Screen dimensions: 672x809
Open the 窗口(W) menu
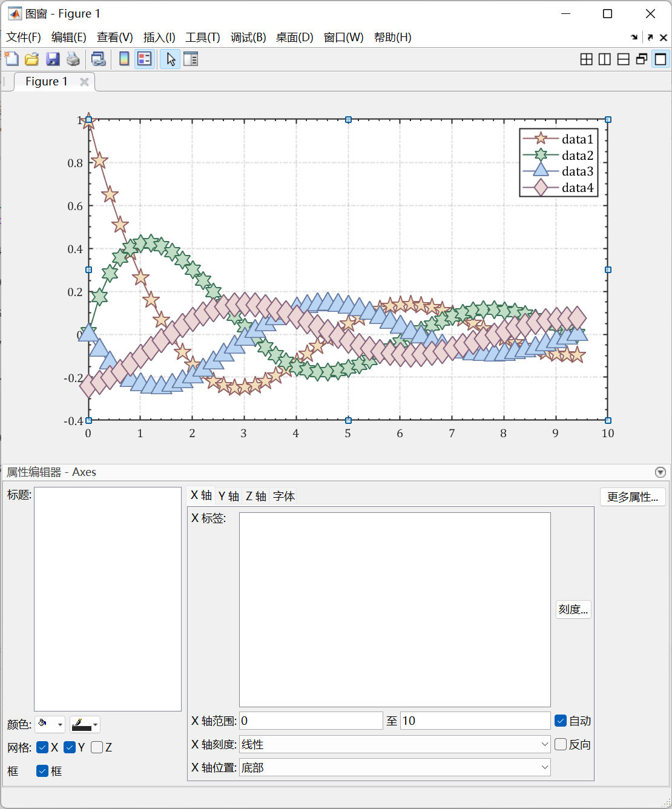[x=344, y=38]
